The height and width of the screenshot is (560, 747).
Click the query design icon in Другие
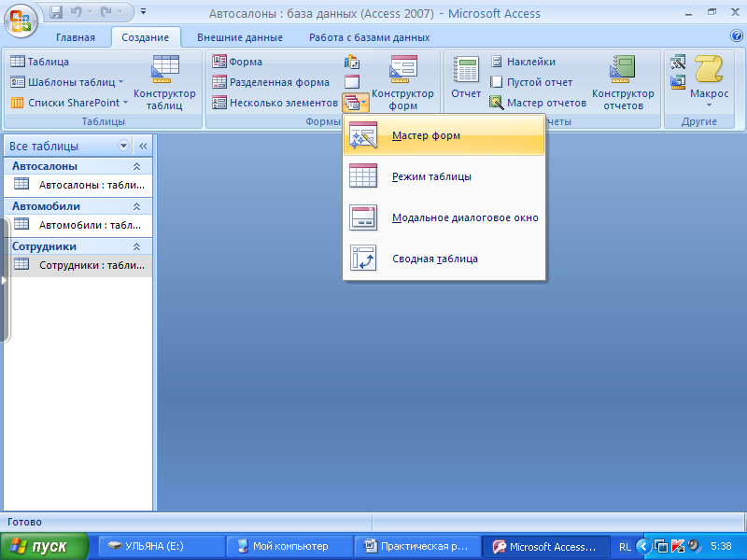pyautogui.click(x=678, y=82)
